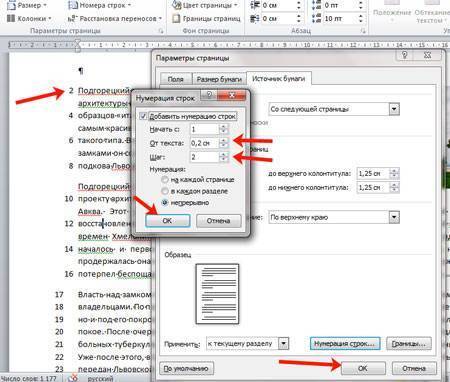Select на каждой странице radio option
Viewport: 450px width, 382px height.
tap(165, 180)
